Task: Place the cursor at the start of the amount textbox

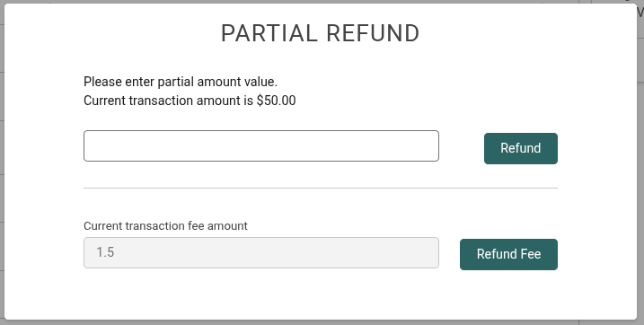Action: point(88,145)
